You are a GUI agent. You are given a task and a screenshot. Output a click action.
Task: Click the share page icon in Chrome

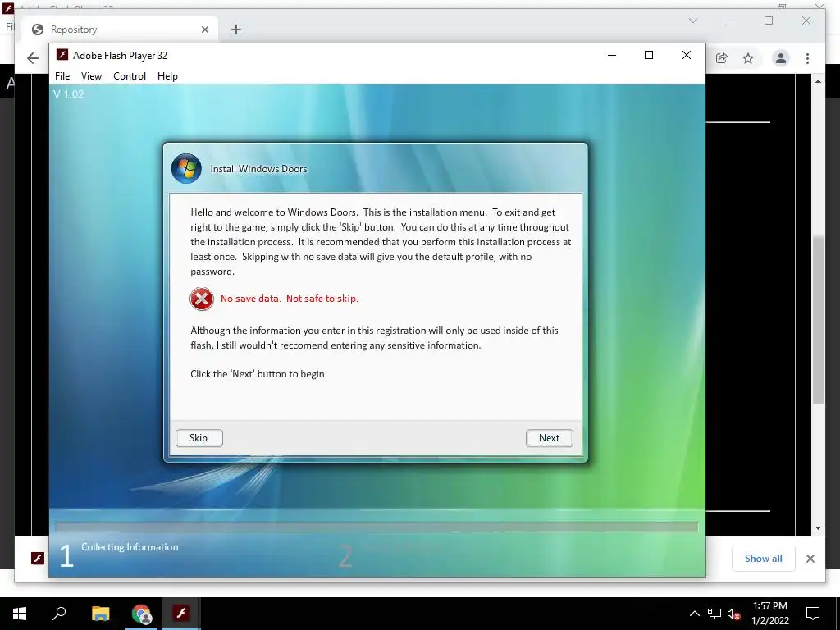[x=722, y=58]
